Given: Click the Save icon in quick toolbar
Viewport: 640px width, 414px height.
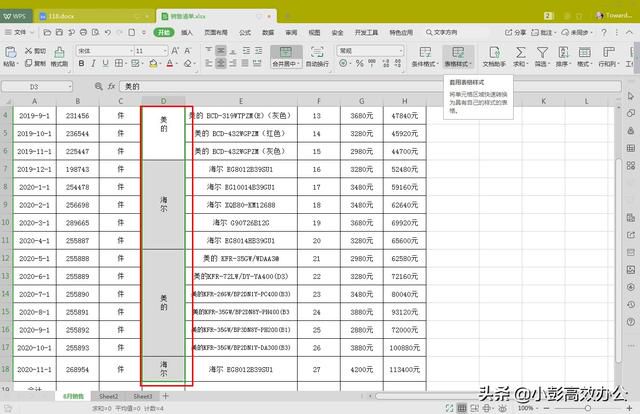Looking at the screenshot, I should click(59, 32).
